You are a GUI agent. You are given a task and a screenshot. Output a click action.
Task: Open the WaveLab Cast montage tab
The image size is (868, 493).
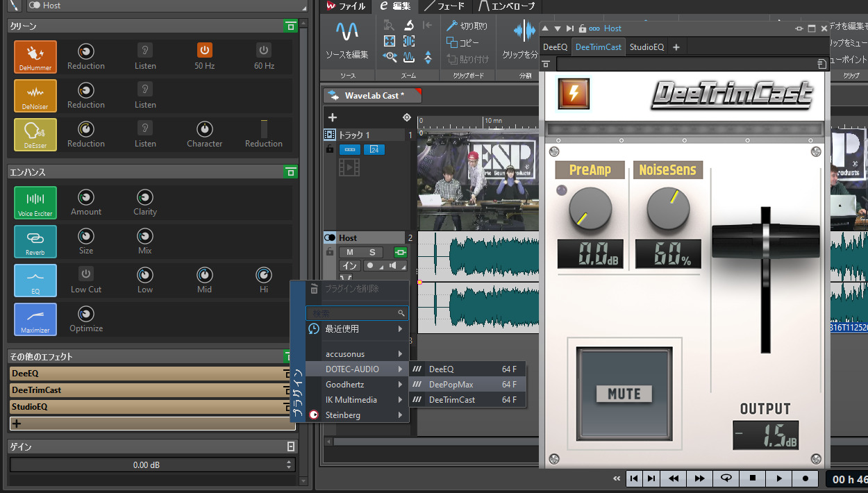point(373,95)
